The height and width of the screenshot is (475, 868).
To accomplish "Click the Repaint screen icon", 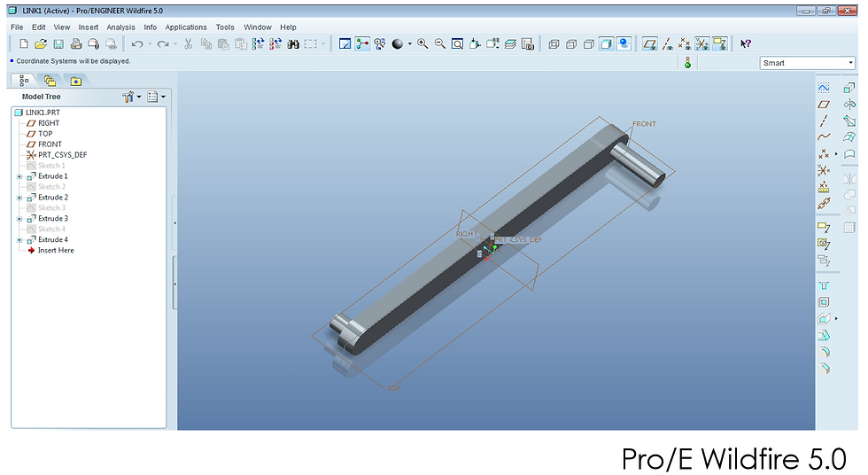I will 345,43.
